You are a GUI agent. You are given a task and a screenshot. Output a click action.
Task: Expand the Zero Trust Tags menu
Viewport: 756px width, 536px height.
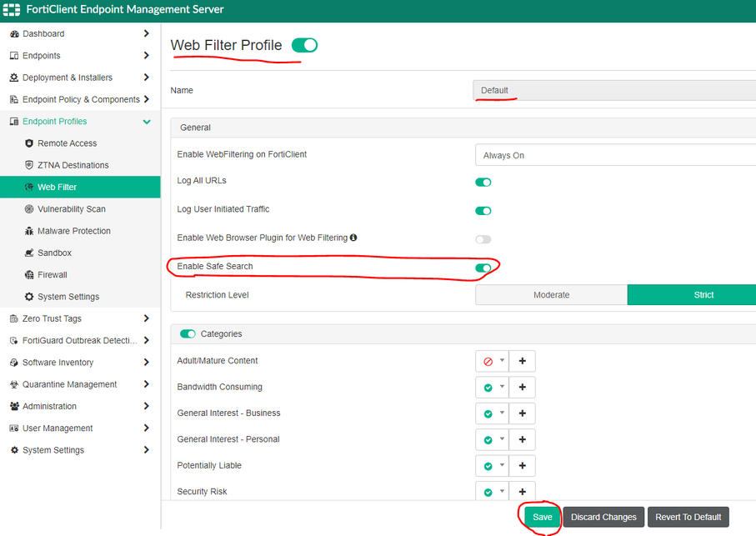(146, 318)
